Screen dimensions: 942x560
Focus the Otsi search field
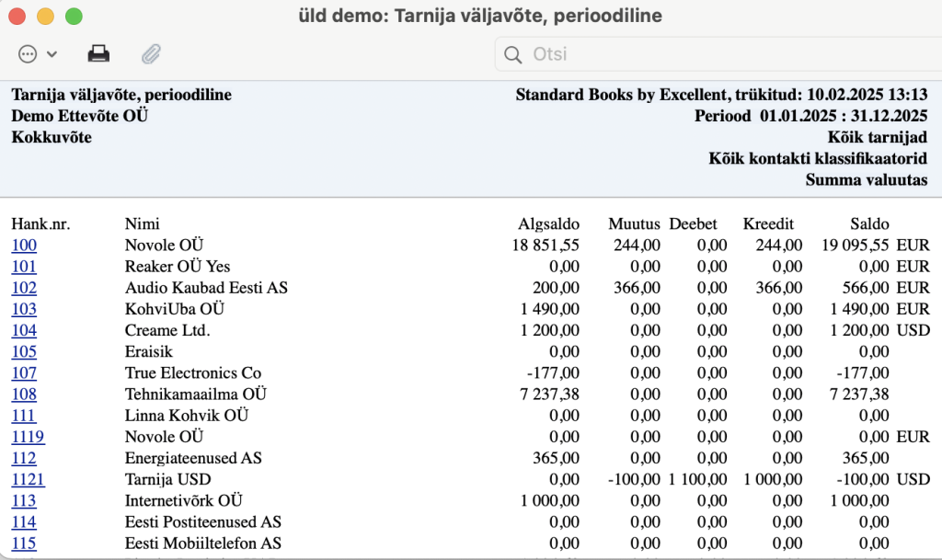coord(718,54)
